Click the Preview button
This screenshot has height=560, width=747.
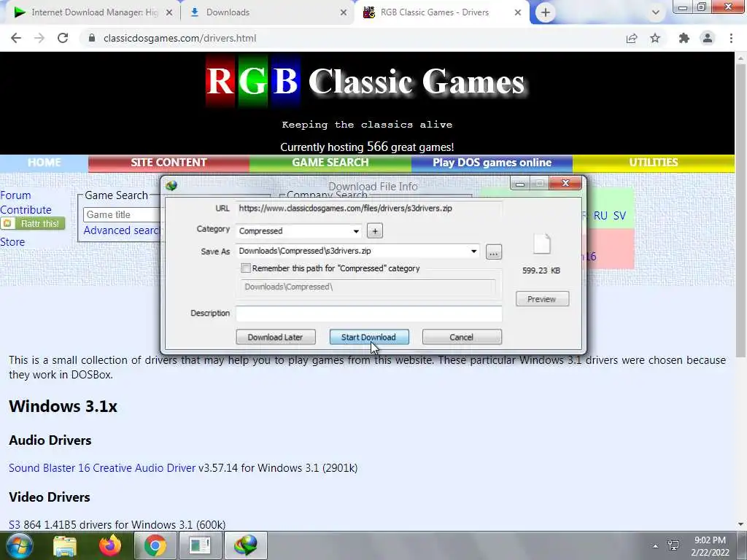pyautogui.click(x=542, y=299)
